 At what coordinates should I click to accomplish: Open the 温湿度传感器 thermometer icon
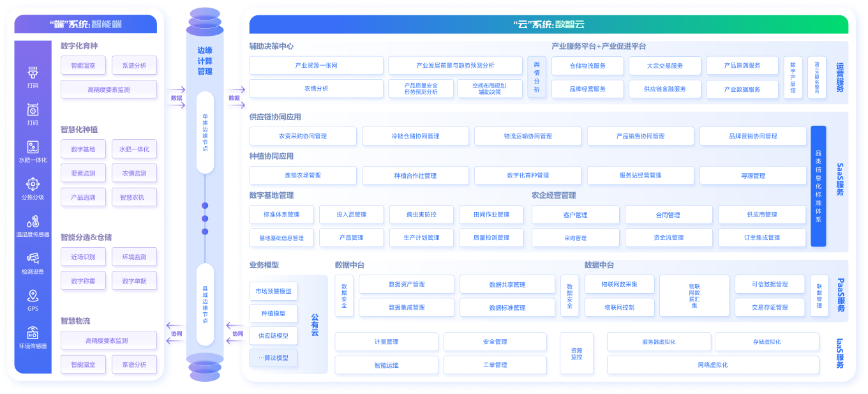pos(33,222)
